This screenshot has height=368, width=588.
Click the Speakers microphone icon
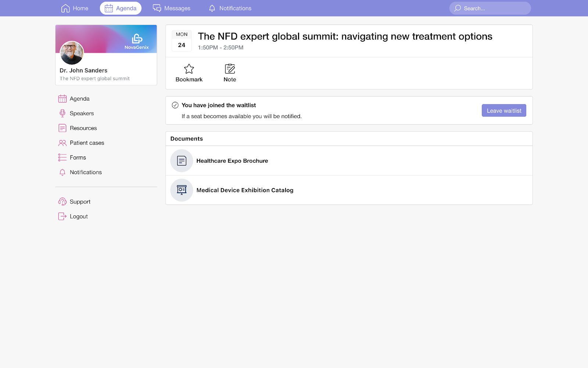click(62, 113)
